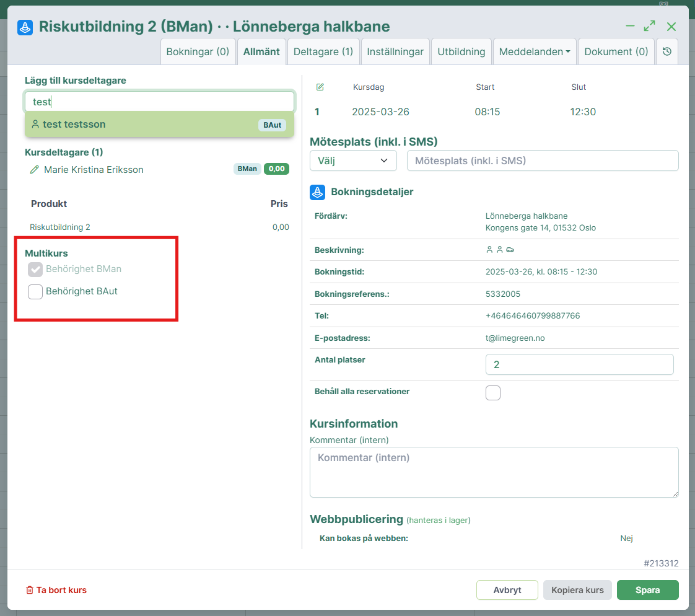This screenshot has height=616, width=695.
Task: Open the Meddelanden dropdown tab
Action: [535, 51]
